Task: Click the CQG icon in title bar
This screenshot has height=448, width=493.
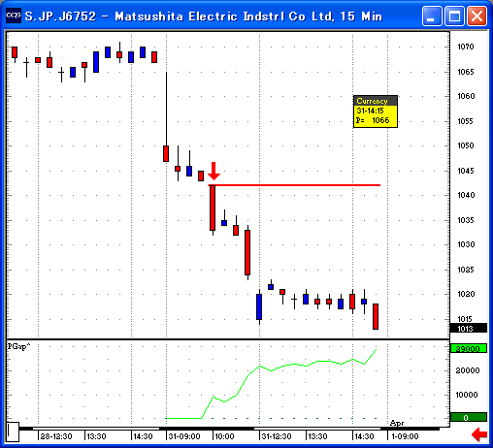Action: (14, 16)
